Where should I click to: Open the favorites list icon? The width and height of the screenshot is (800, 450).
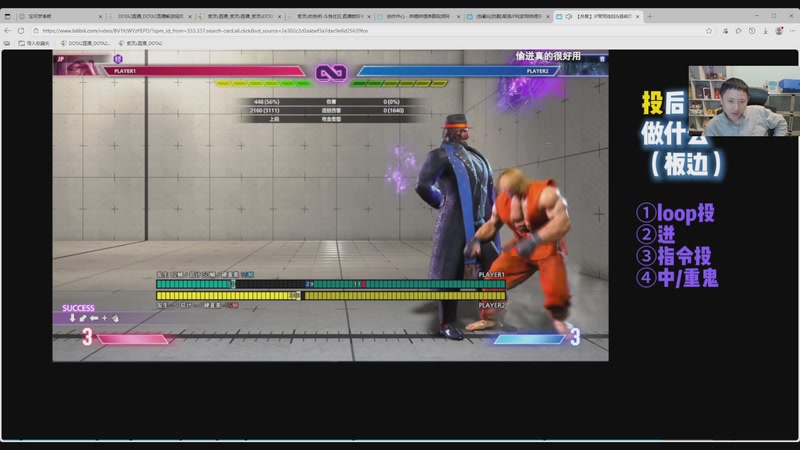tap(738, 31)
